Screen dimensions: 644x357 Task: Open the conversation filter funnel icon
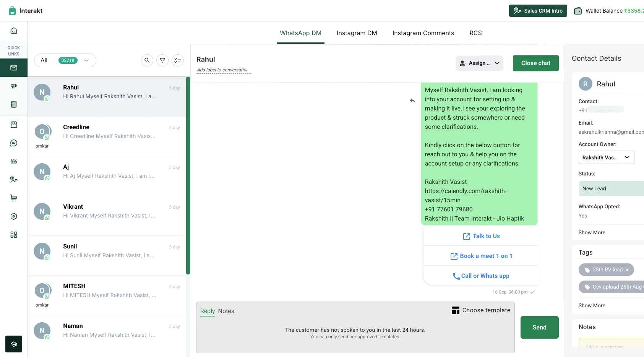[162, 60]
